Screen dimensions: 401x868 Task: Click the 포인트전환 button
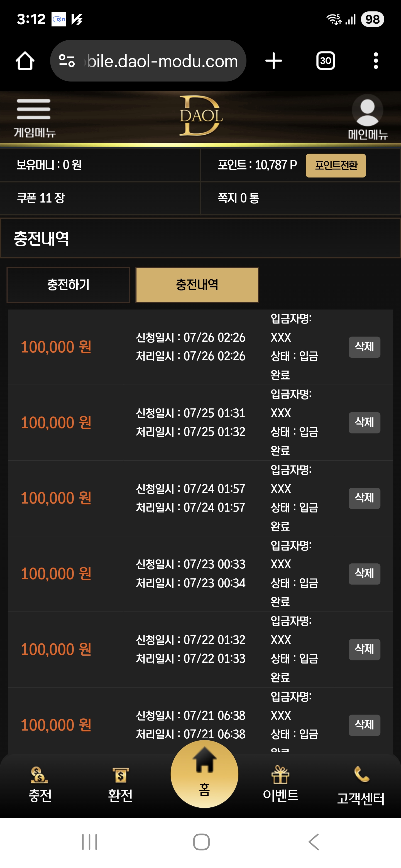[x=336, y=166]
